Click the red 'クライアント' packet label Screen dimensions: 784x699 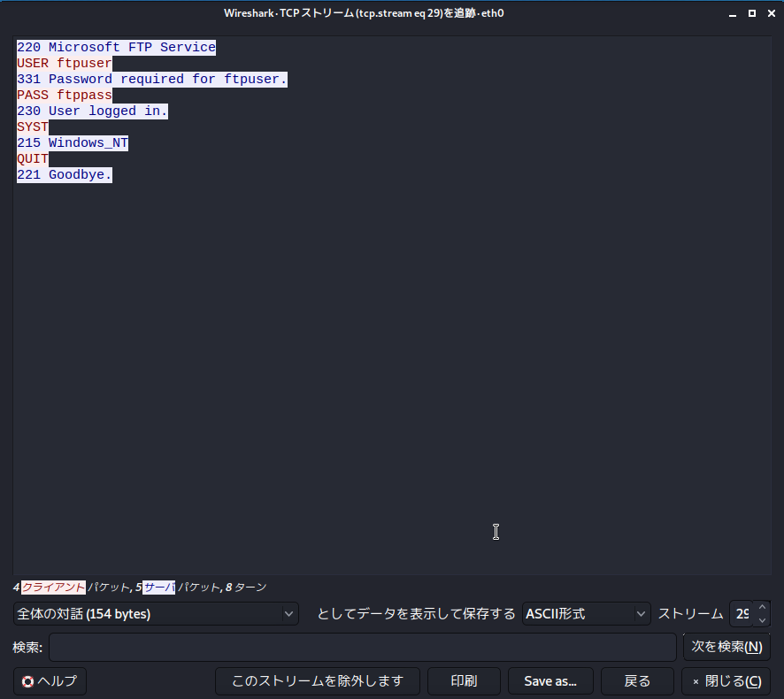[53, 587]
